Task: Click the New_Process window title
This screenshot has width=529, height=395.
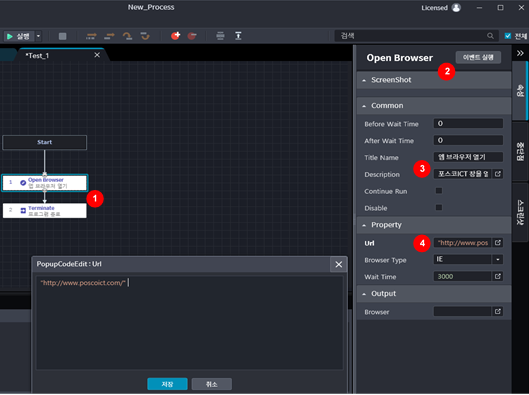Action: 151,7
